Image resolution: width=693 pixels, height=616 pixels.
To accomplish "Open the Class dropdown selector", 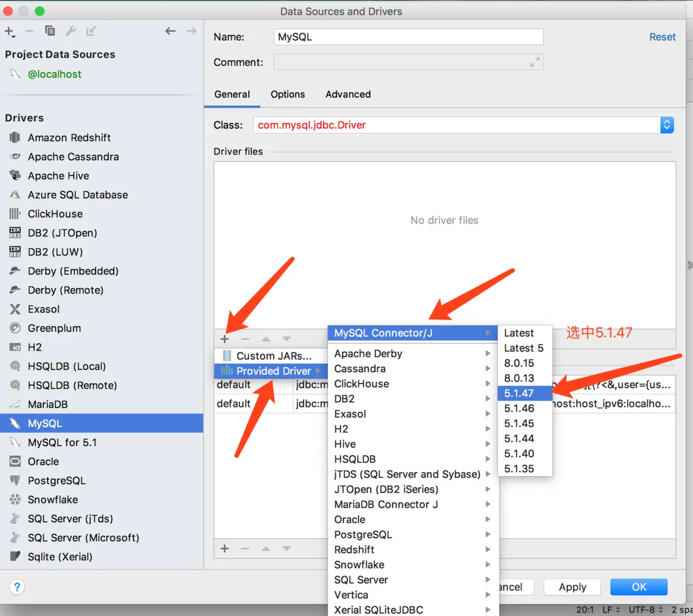I will point(667,125).
